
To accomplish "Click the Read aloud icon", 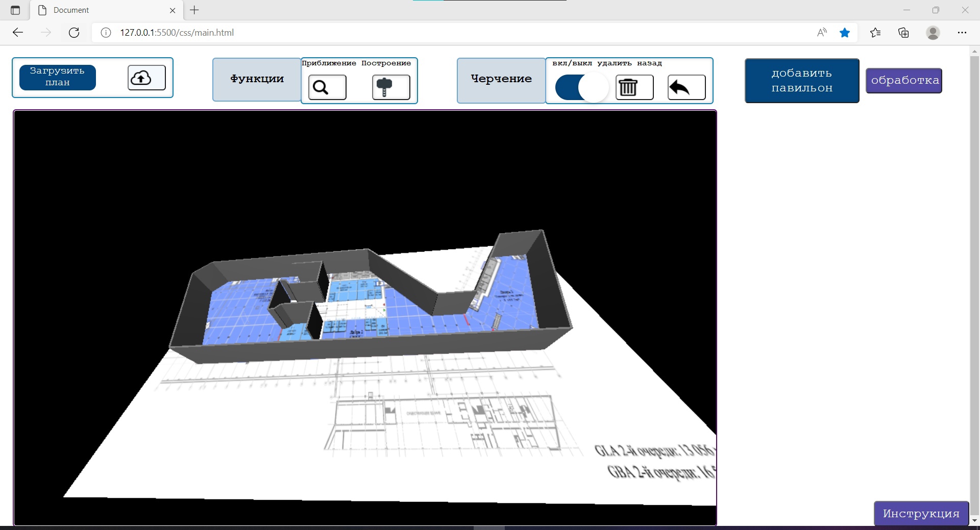I will click(x=821, y=33).
